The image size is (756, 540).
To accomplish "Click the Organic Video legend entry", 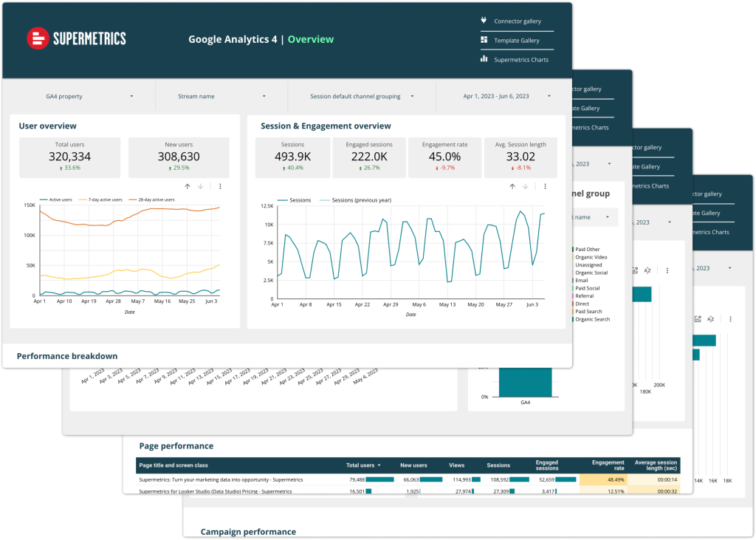I will pyautogui.click(x=591, y=257).
